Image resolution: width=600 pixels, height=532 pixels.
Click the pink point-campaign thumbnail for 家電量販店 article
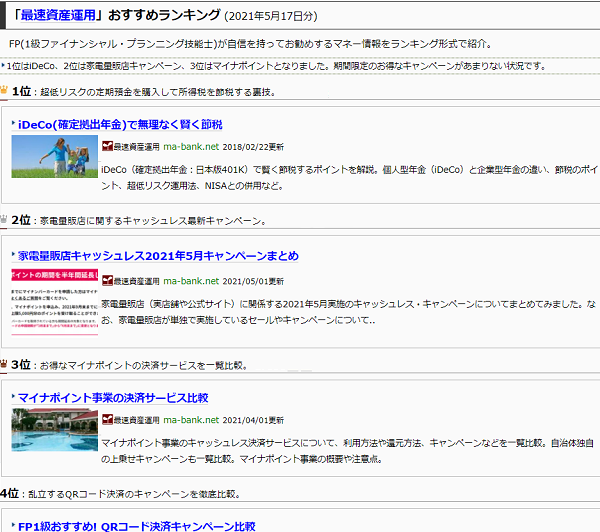pyautogui.click(x=55, y=302)
